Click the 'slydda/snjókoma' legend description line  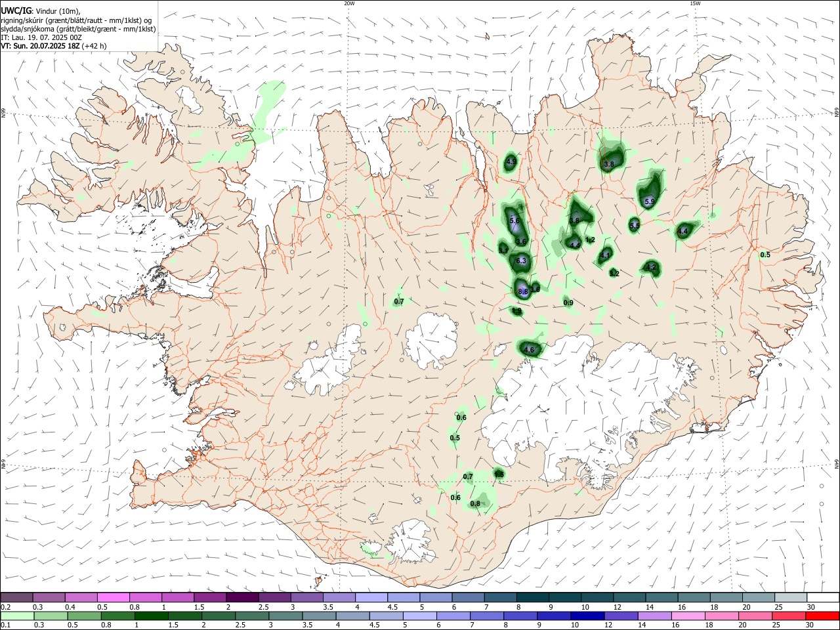(78, 29)
